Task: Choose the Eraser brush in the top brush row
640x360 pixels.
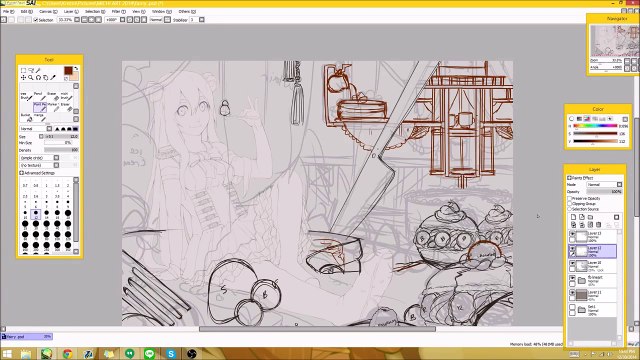Action: coord(53,96)
